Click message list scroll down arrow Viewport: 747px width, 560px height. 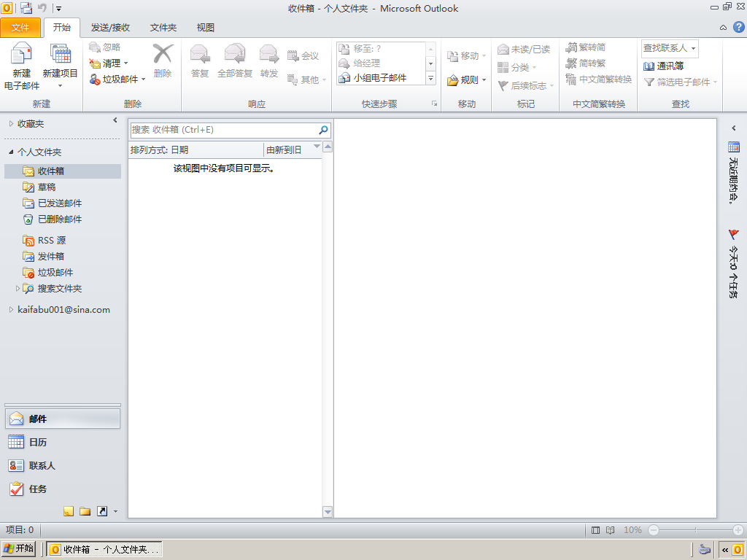[328, 512]
